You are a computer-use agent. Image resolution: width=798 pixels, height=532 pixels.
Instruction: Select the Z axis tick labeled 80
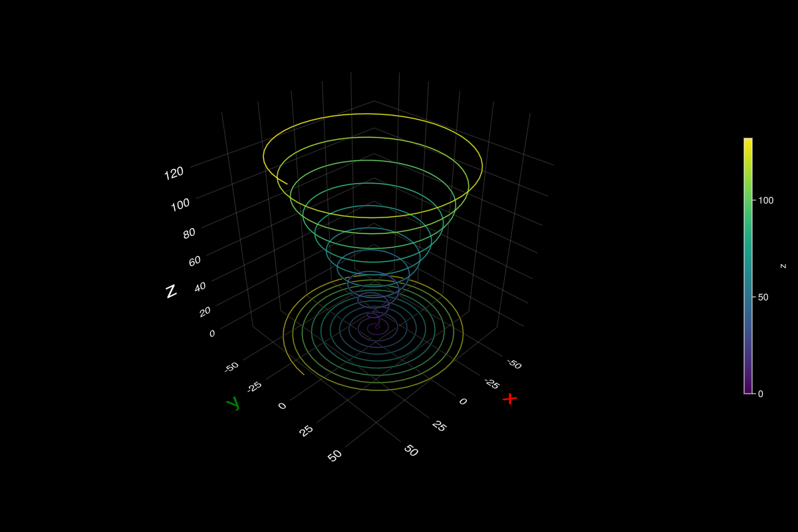click(x=189, y=233)
